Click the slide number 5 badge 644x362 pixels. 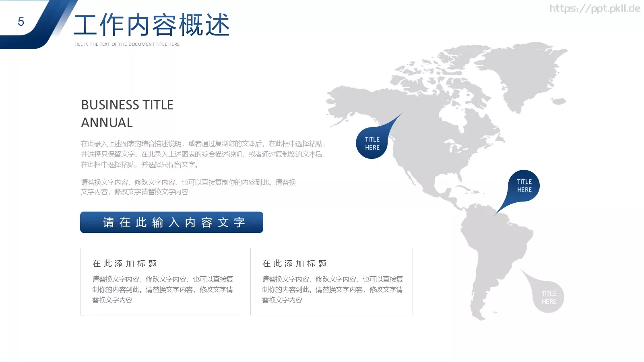21,21
